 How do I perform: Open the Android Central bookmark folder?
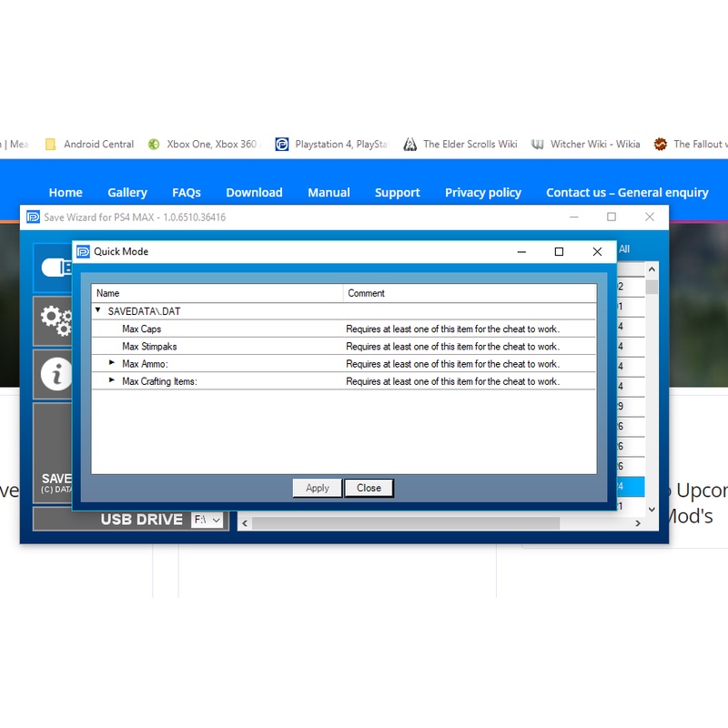tap(51, 144)
